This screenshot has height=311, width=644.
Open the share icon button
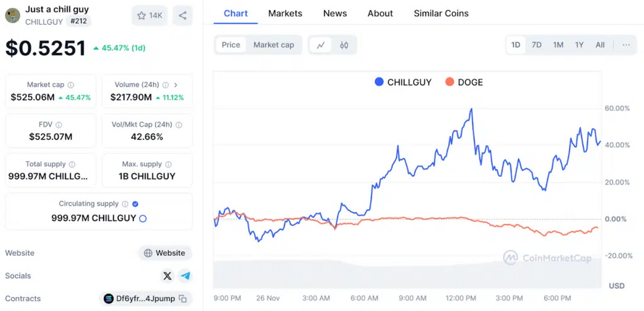182,15
